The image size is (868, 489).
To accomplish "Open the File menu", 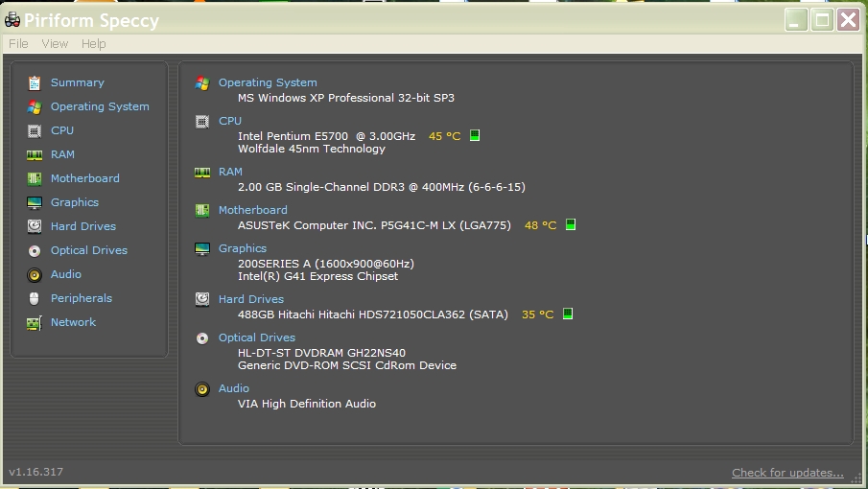I will click(18, 44).
